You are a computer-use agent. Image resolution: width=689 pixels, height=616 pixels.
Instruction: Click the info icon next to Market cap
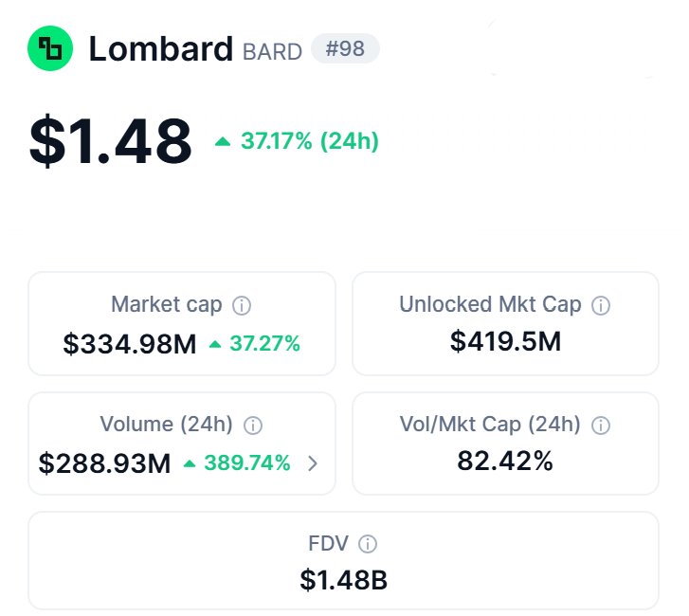[242, 305]
